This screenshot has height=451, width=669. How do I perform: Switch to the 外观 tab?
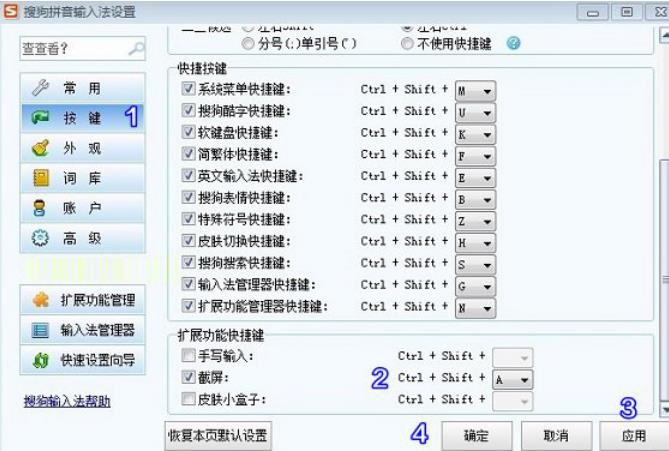point(82,148)
